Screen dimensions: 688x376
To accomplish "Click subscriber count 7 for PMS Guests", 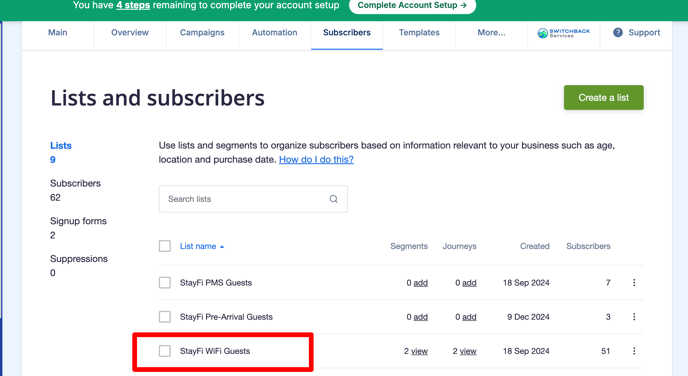I will pyautogui.click(x=608, y=283).
